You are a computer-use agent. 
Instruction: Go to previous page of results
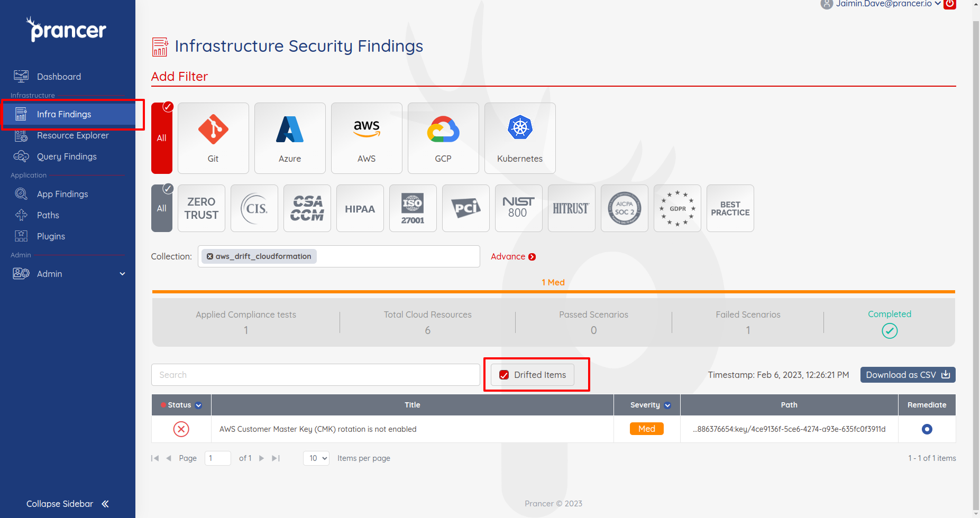pyautogui.click(x=169, y=458)
